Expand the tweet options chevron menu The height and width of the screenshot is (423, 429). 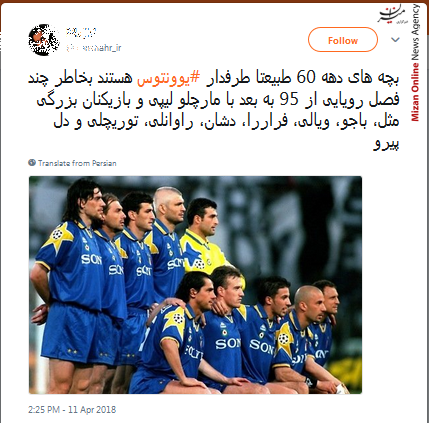(395, 40)
